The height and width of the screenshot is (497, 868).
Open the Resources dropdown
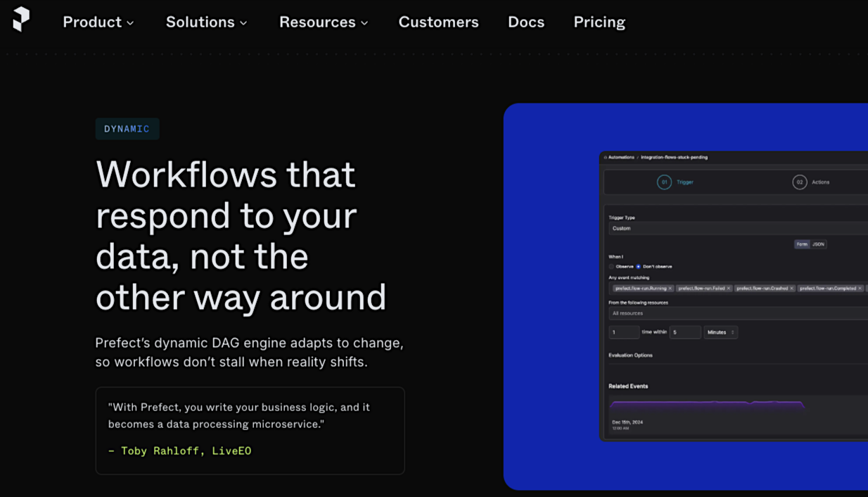click(324, 22)
